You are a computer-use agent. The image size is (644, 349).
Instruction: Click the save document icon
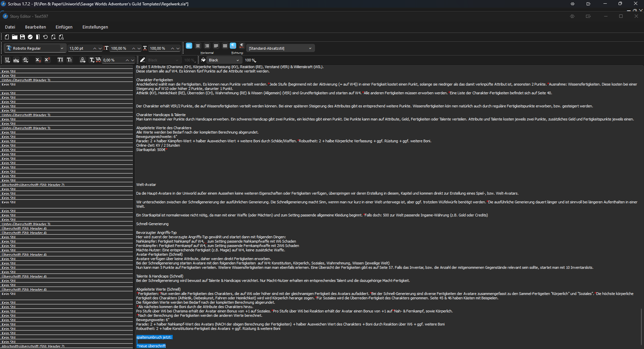click(x=22, y=37)
